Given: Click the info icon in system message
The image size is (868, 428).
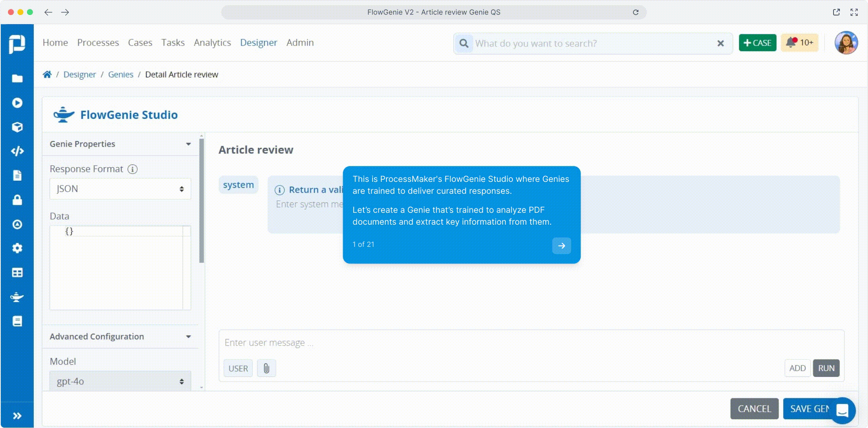Looking at the screenshot, I should tap(279, 190).
